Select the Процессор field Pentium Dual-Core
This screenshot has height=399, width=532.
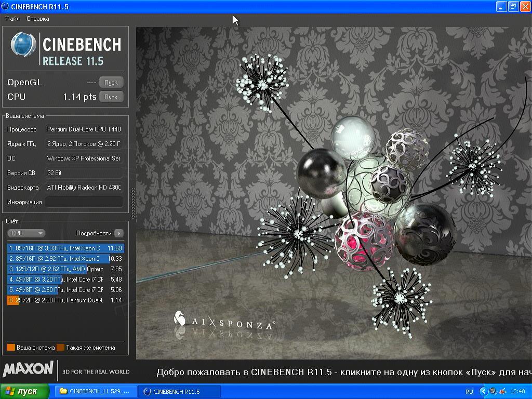pyautogui.click(x=84, y=129)
